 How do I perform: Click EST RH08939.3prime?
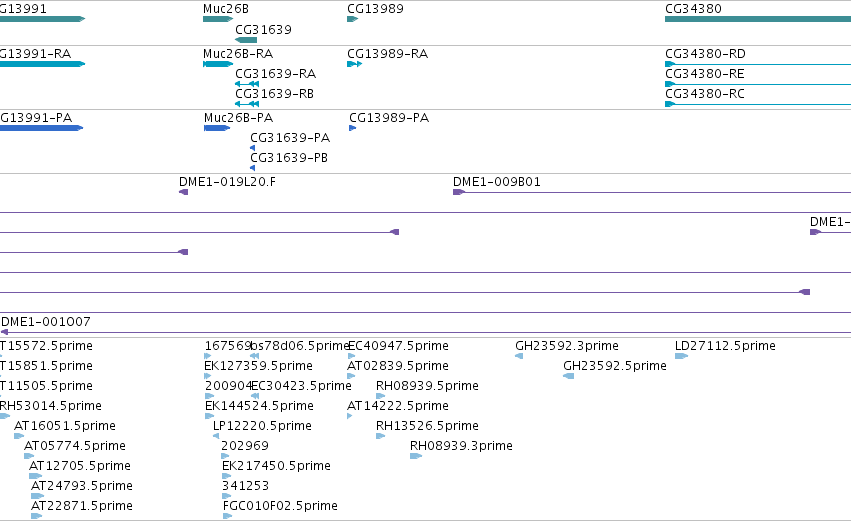pos(461,446)
